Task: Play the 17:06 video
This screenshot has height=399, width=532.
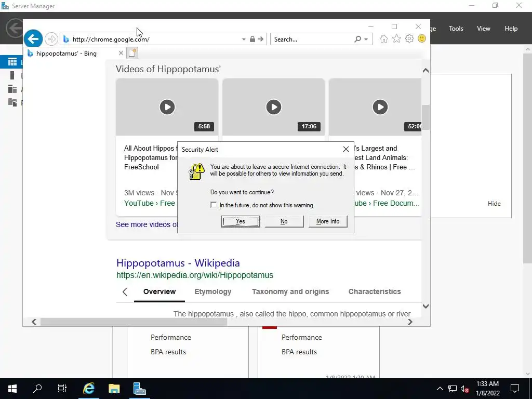Action: pos(273,107)
